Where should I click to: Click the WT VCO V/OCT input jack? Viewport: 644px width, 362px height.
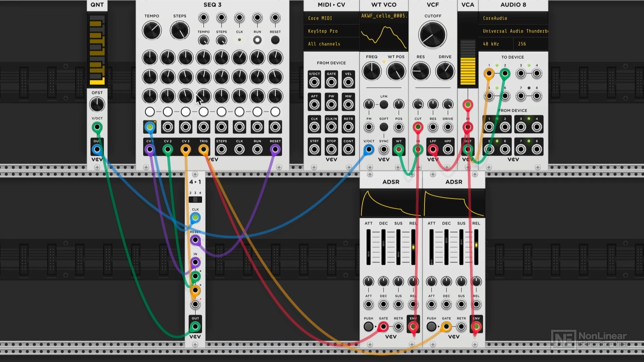pyautogui.click(x=369, y=149)
